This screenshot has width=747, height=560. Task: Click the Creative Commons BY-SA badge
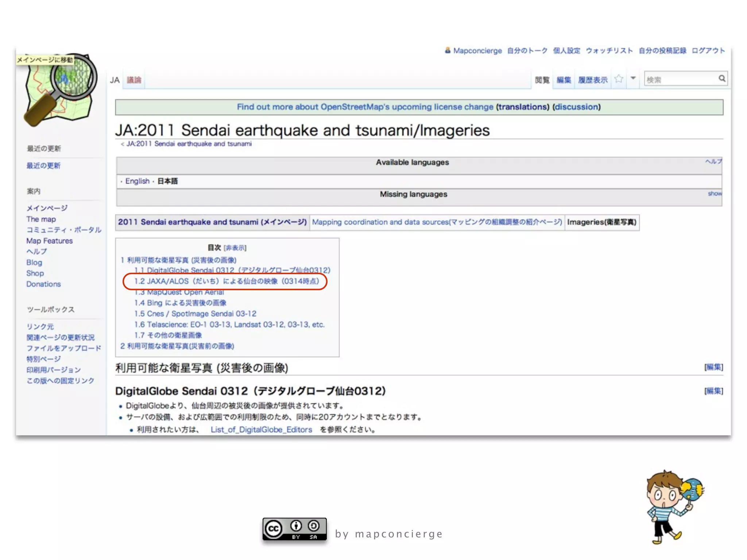pyautogui.click(x=294, y=529)
